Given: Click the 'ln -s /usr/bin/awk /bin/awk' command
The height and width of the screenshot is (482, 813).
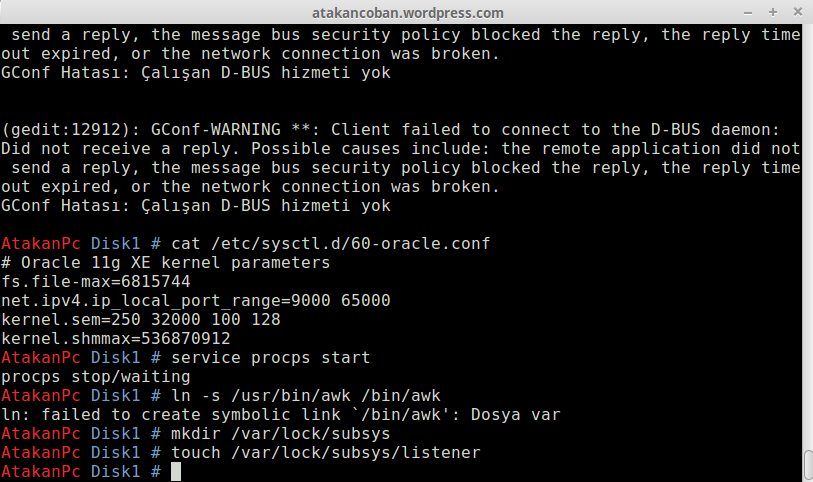Looking at the screenshot, I should [305, 395].
